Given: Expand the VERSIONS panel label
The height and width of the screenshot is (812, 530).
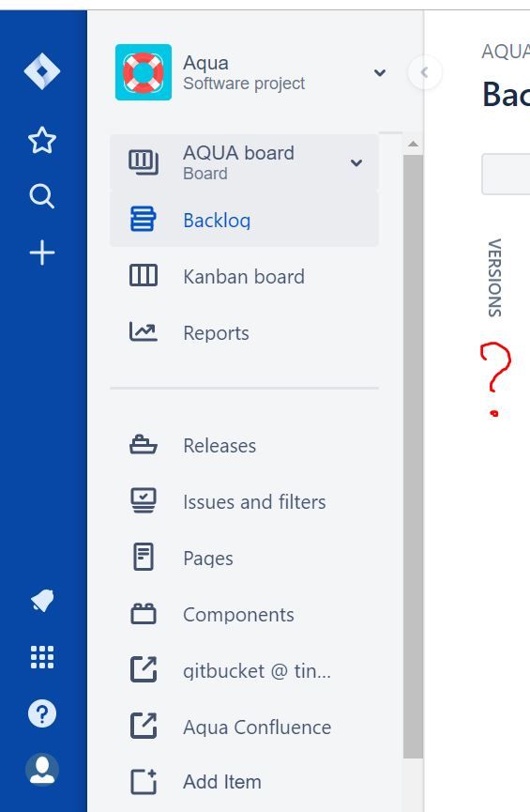Looking at the screenshot, I should tap(494, 278).
